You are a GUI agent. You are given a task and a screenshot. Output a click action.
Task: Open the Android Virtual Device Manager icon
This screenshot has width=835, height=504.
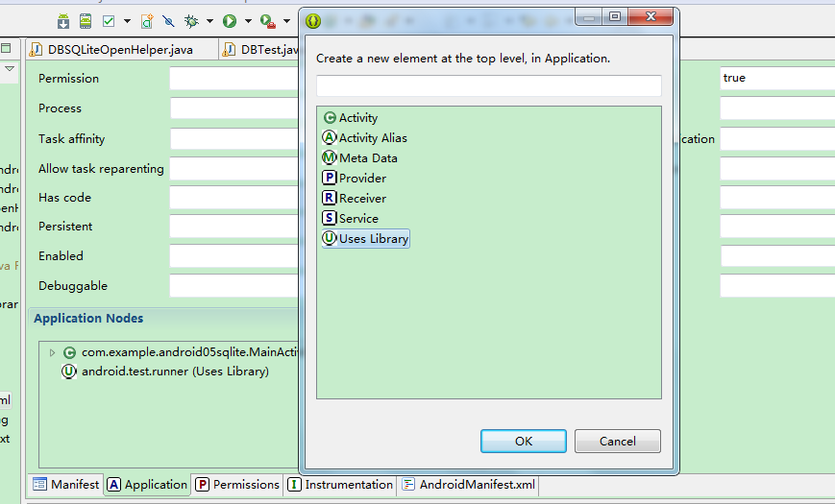(x=86, y=21)
